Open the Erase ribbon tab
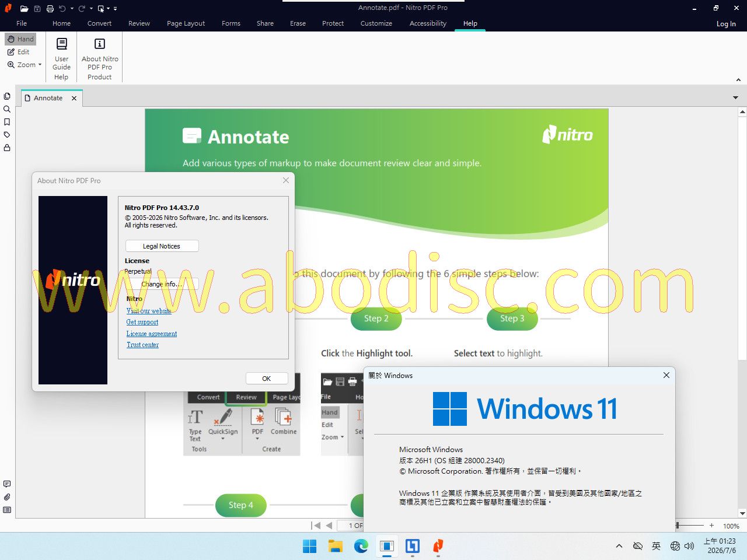The width and height of the screenshot is (747, 560). pyautogui.click(x=298, y=23)
